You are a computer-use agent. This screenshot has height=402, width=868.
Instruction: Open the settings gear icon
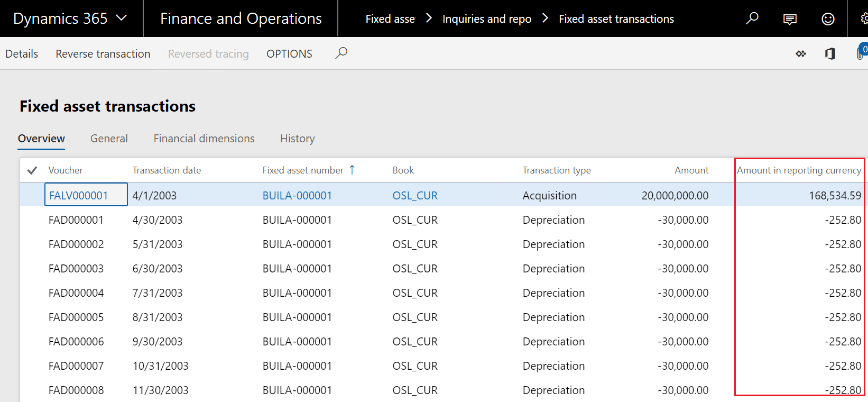(864, 19)
